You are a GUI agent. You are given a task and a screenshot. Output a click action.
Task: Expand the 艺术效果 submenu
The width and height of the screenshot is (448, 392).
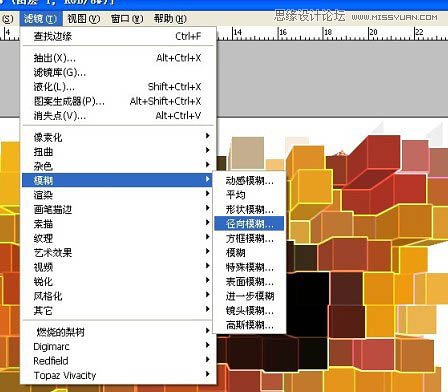[x=118, y=252]
